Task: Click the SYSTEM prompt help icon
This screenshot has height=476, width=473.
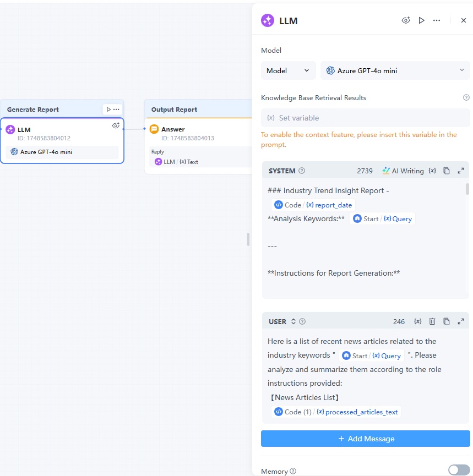Action: click(x=302, y=171)
